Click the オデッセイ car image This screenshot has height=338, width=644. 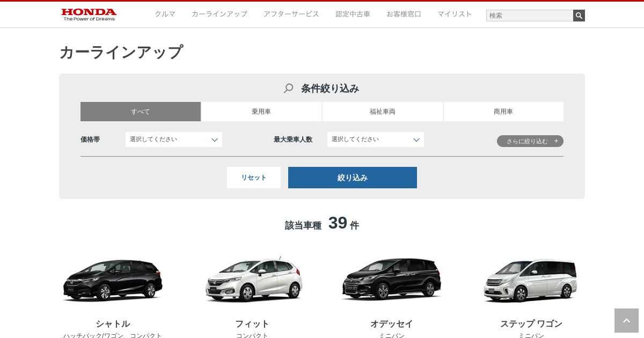pyautogui.click(x=392, y=279)
